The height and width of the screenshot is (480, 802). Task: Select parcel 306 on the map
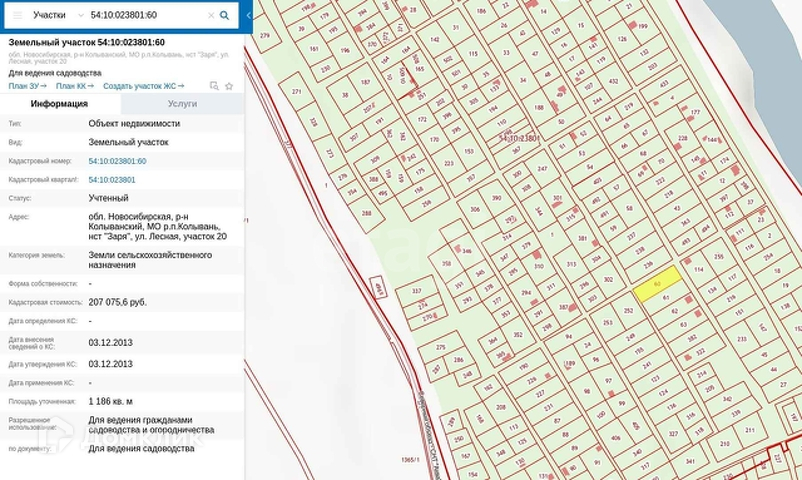click(474, 209)
